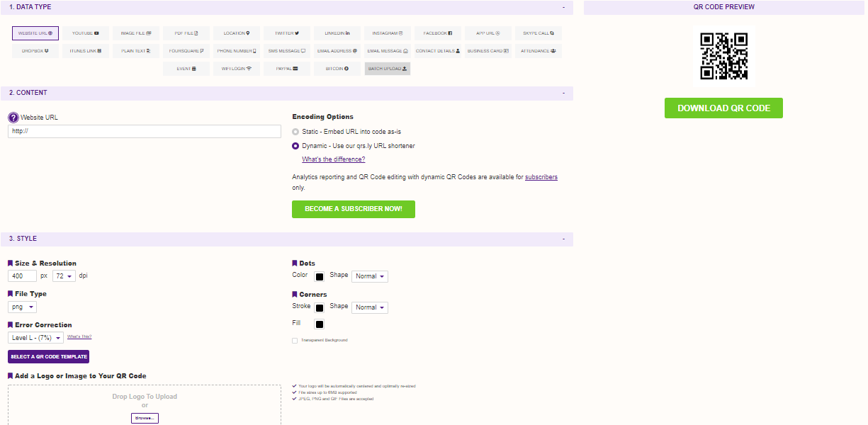The height and width of the screenshot is (425, 868).
Task: Select the YouTube data type
Action: coord(86,33)
